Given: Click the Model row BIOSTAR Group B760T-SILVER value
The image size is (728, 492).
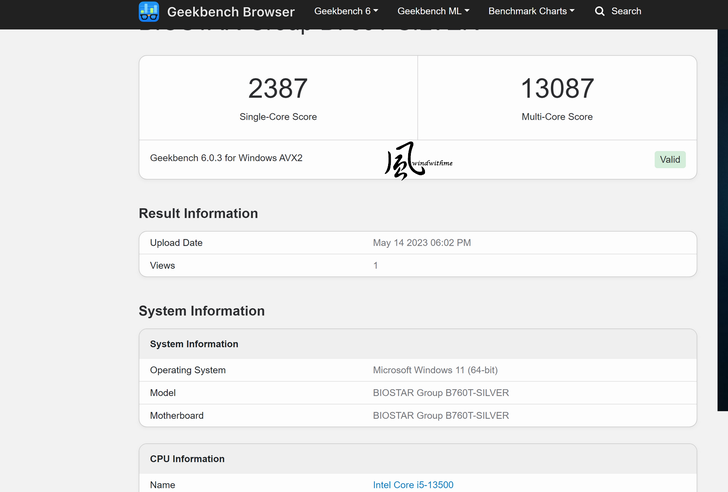Looking at the screenshot, I should [441, 393].
